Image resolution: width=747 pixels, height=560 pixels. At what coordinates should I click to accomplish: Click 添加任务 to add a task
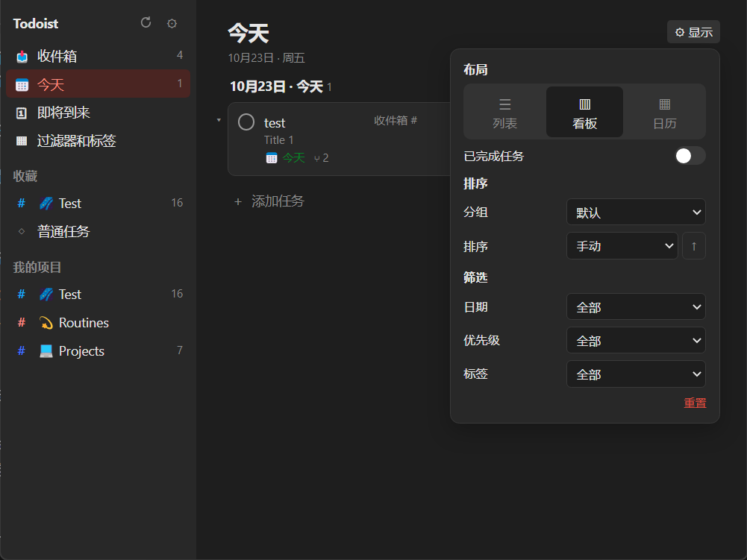click(278, 201)
